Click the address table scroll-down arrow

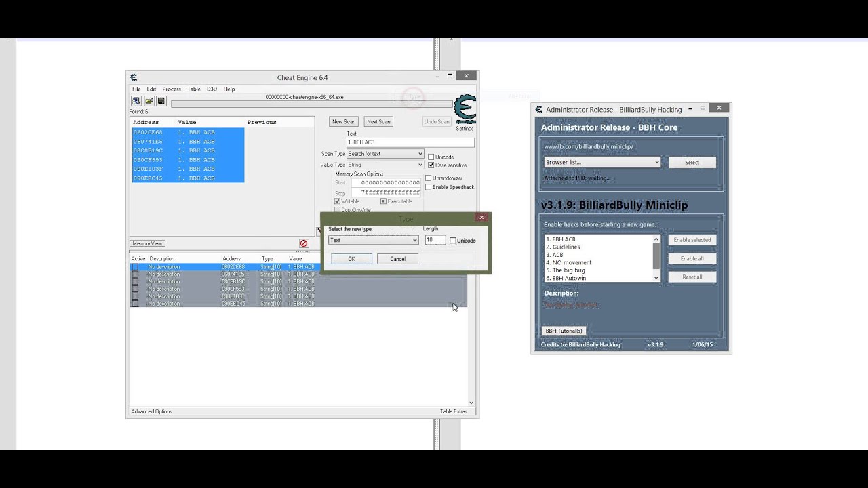471,403
